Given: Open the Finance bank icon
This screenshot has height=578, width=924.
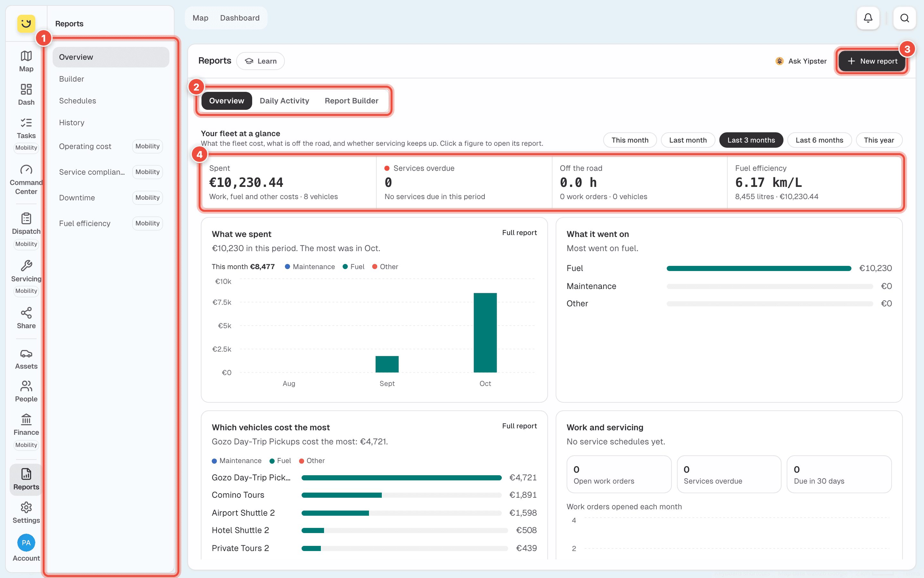Looking at the screenshot, I should click(x=26, y=419).
